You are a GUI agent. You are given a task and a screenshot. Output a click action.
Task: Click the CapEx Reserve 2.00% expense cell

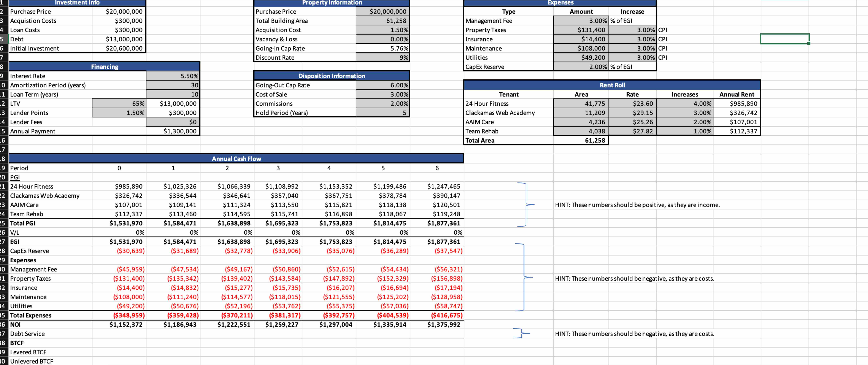pos(581,67)
